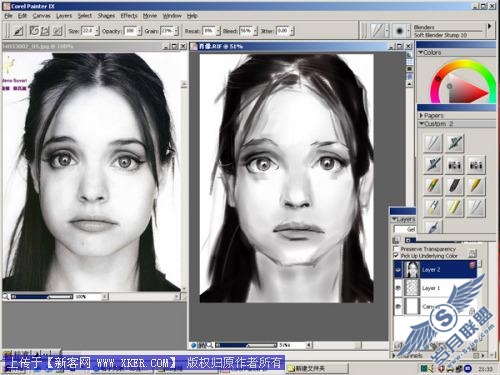Open the Window menu
This screenshot has height=375, width=500.
(172, 16)
